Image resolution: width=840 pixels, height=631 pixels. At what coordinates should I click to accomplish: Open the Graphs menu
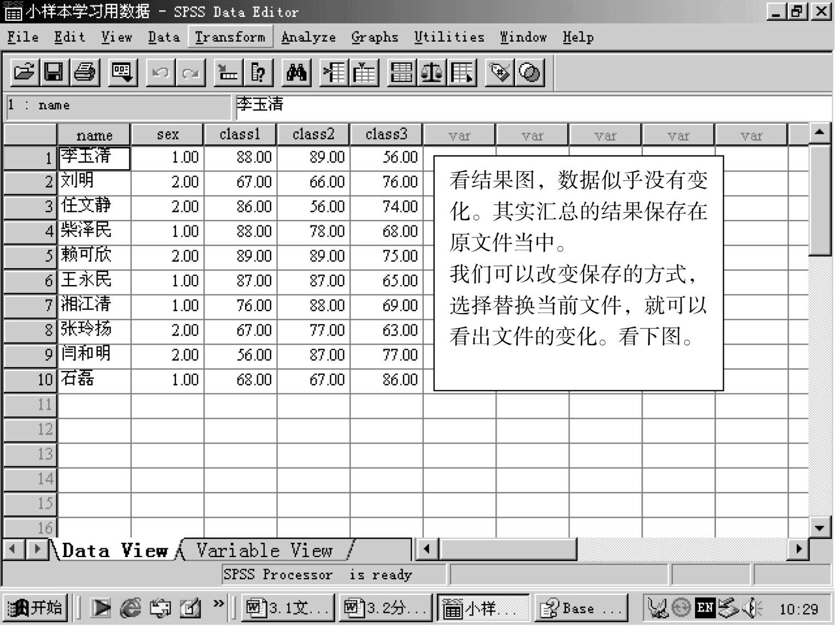tap(375, 37)
